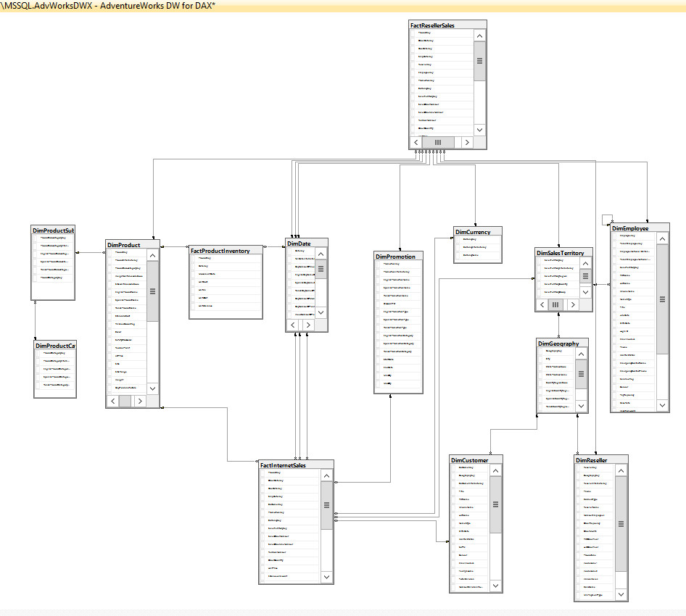Select the DimEmployee table title

630,228
